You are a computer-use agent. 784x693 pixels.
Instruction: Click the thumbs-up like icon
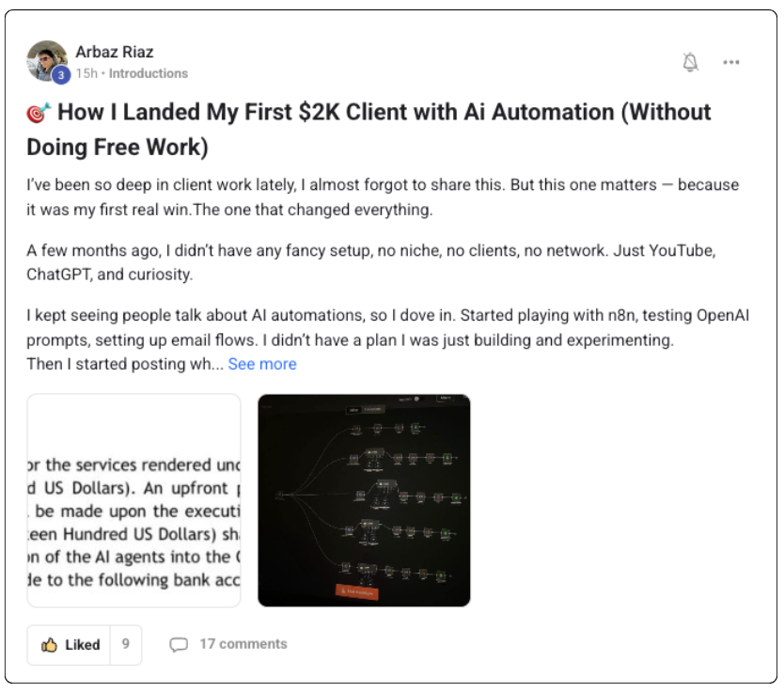[x=49, y=645]
